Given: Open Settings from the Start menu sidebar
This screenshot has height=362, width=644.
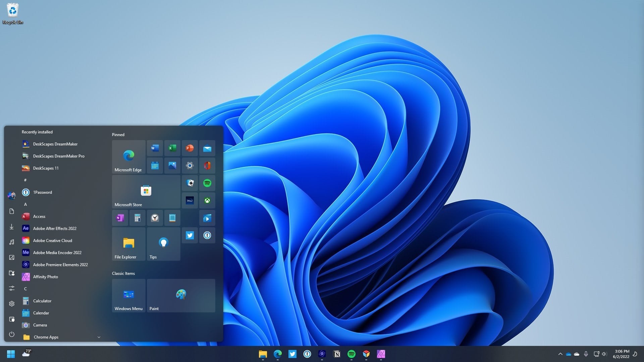Looking at the screenshot, I should pos(12,304).
